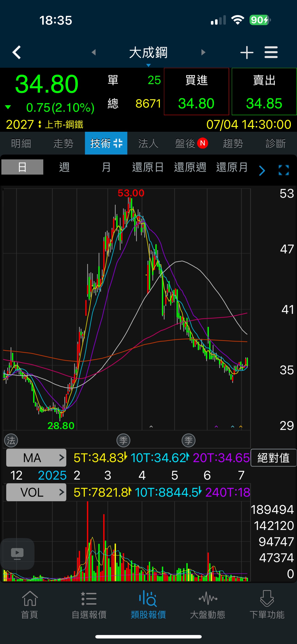297x644 pixels.
Task: Switch to next stock with right triangle
Action: tap(203, 52)
